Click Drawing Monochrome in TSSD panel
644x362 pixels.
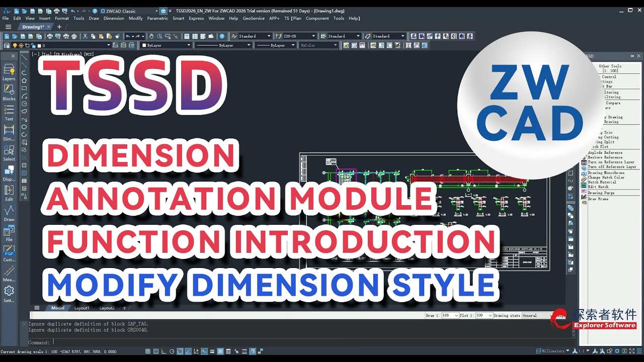[606, 173]
